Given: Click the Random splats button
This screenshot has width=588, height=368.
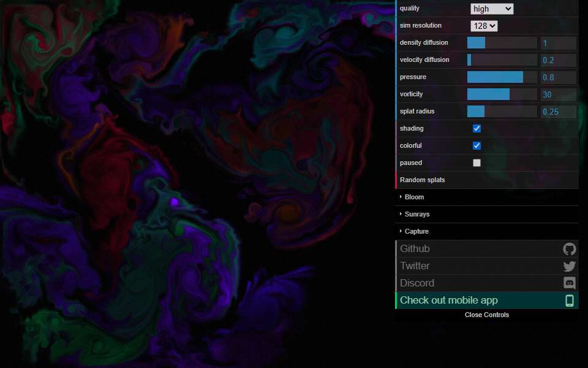Looking at the screenshot, I should point(487,180).
